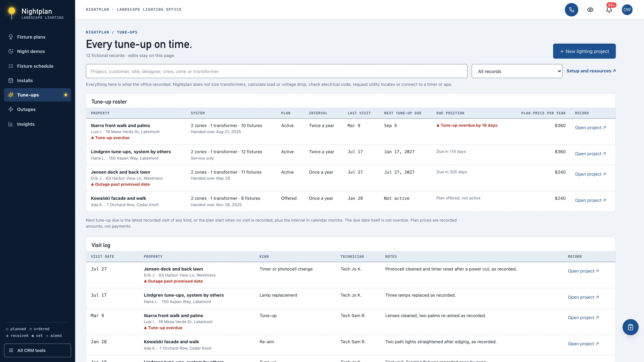
Task: Toggle the eye visibility icon in header
Action: coord(590,10)
